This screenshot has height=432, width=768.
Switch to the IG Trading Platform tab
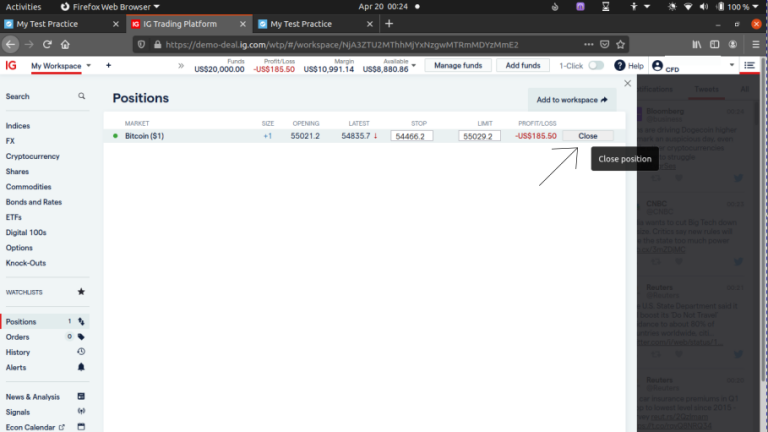tap(189, 24)
